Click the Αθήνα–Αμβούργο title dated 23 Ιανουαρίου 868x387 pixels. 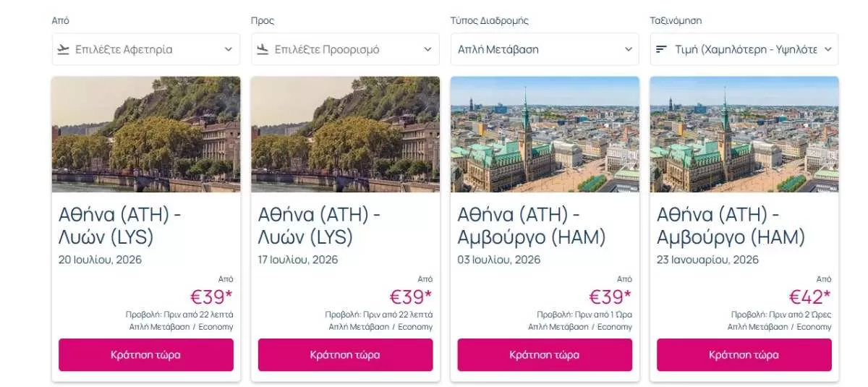click(x=731, y=226)
